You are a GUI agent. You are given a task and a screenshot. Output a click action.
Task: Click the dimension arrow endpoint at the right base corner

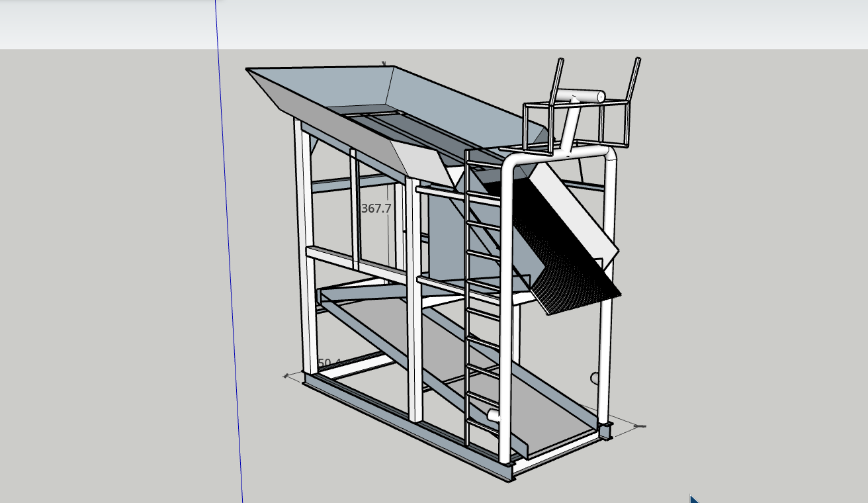click(639, 426)
